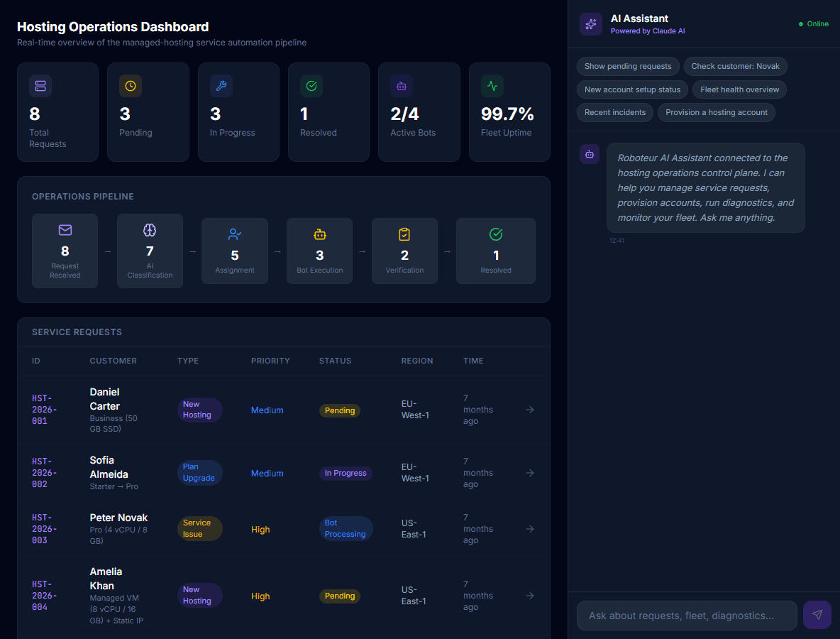Click the pipeline Resolved check-circle icon
The height and width of the screenshot is (639, 840).
click(496, 234)
